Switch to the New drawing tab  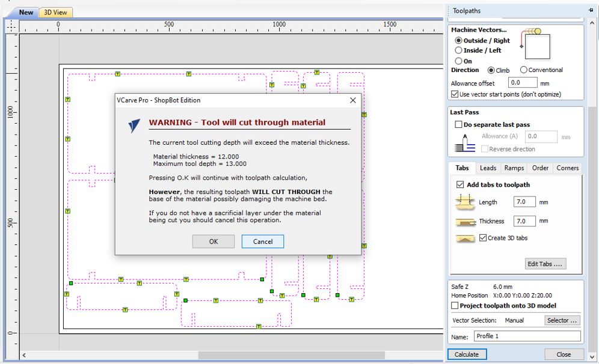26,12
